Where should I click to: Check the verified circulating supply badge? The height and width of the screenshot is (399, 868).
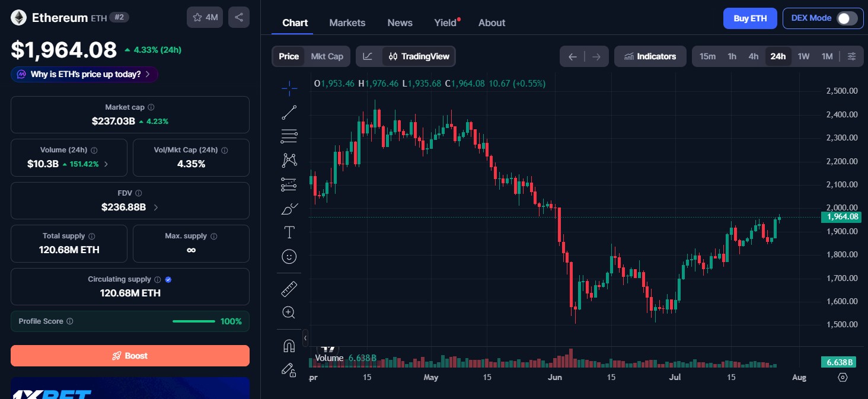click(x=168, y=279)
